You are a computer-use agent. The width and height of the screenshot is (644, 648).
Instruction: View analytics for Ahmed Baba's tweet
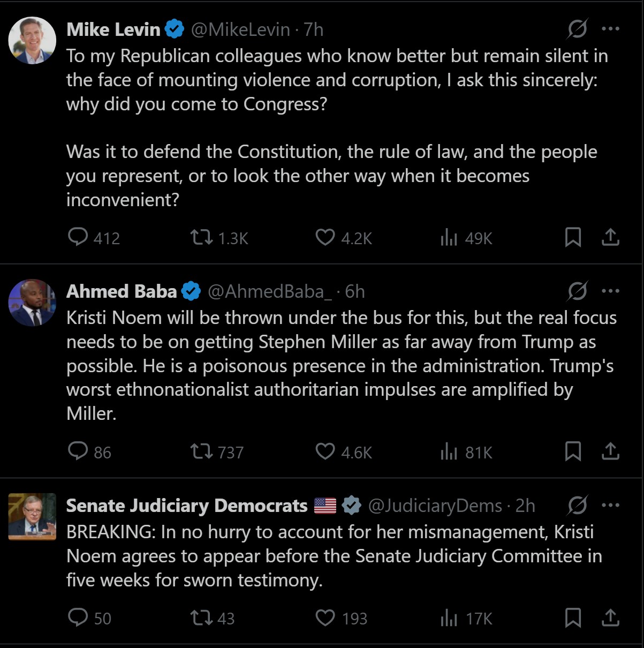(449, 452)
